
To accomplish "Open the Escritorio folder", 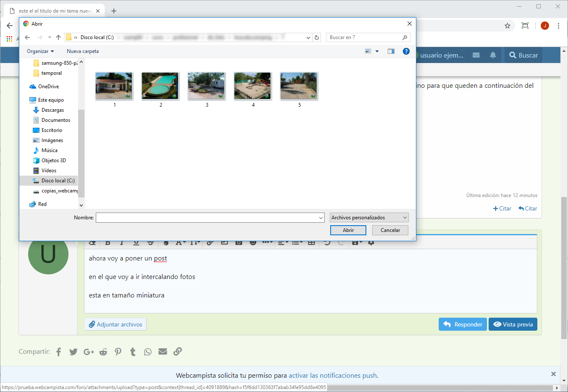I will click(47, 130).
